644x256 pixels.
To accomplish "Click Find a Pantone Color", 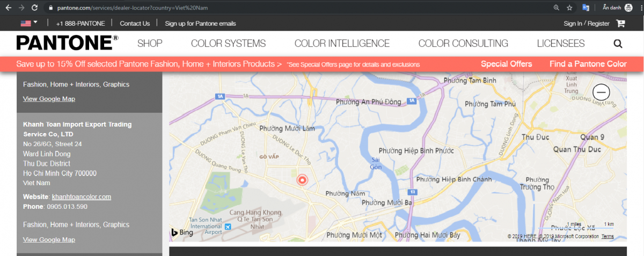I will (x=588, y=64).
